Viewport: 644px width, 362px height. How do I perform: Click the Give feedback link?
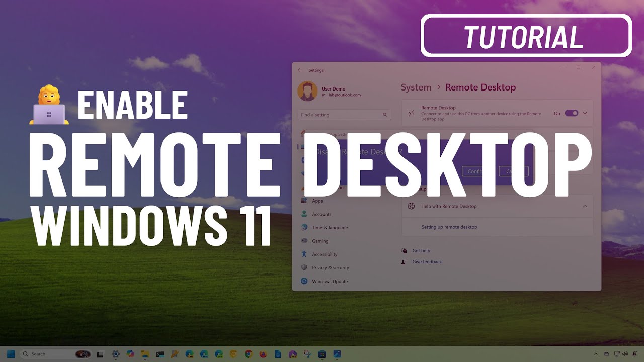[x=427, y=262]
